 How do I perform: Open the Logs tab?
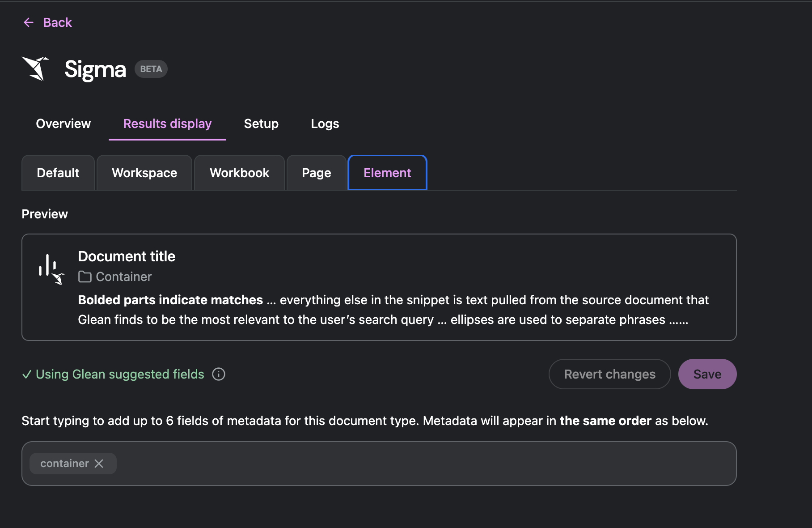325,123
